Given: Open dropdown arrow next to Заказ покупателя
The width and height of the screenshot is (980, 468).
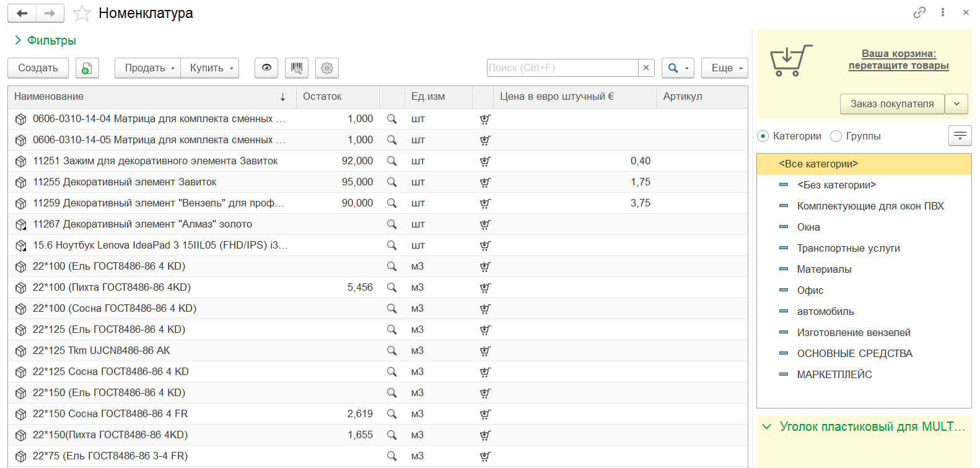Looking at the screenshot, I should click(x=956, y=104).
